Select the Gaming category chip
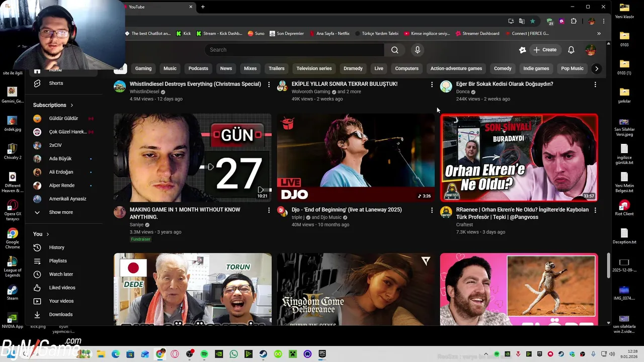Viewport: 644px width, 362px height. pyautogui.click(x=143, y=68)
